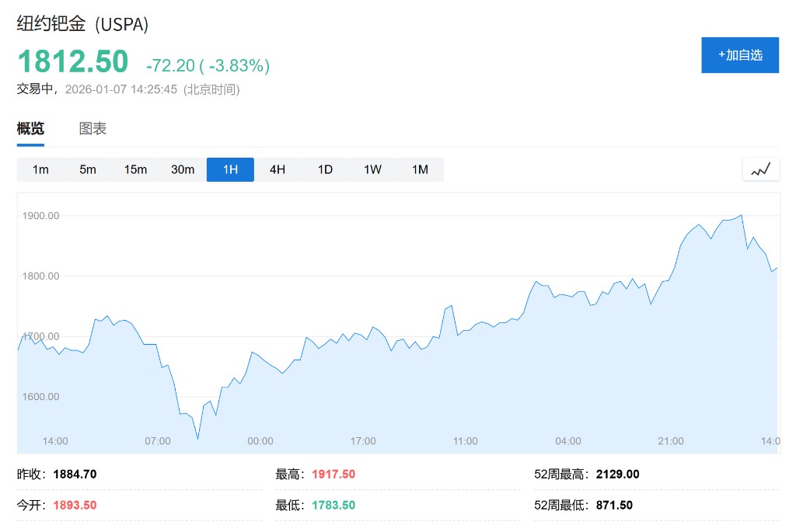Open the 图表 tab
The height and width of the screenshot is (532, 796).
coord(93,129)
